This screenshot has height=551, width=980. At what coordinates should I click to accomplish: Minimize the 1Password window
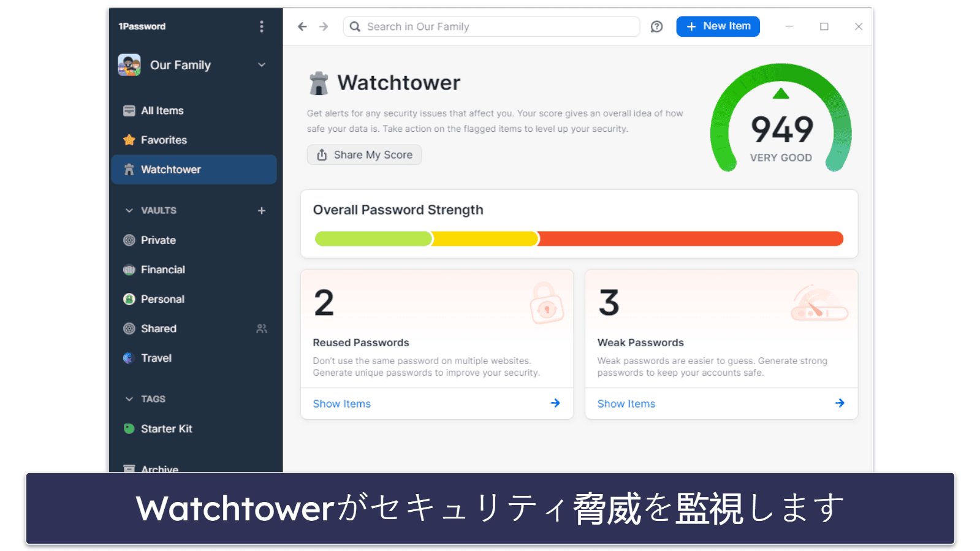click(789, 26)
